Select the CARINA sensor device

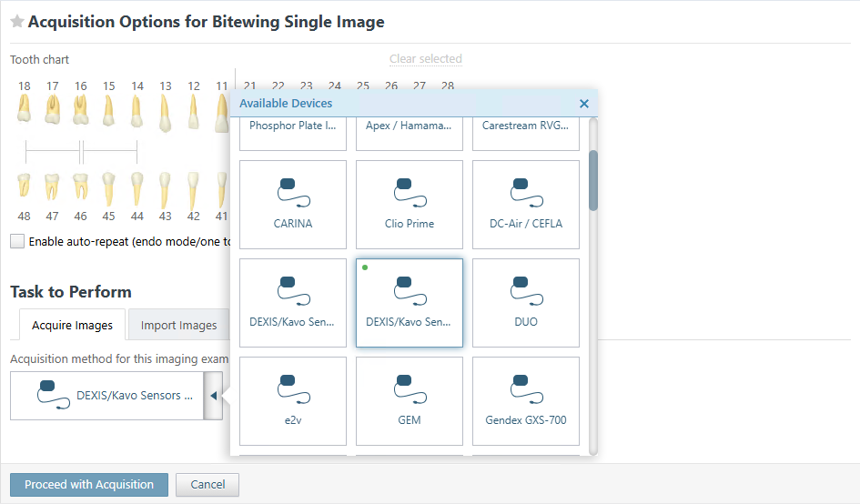pyautogui.click(x=293, y=205)
